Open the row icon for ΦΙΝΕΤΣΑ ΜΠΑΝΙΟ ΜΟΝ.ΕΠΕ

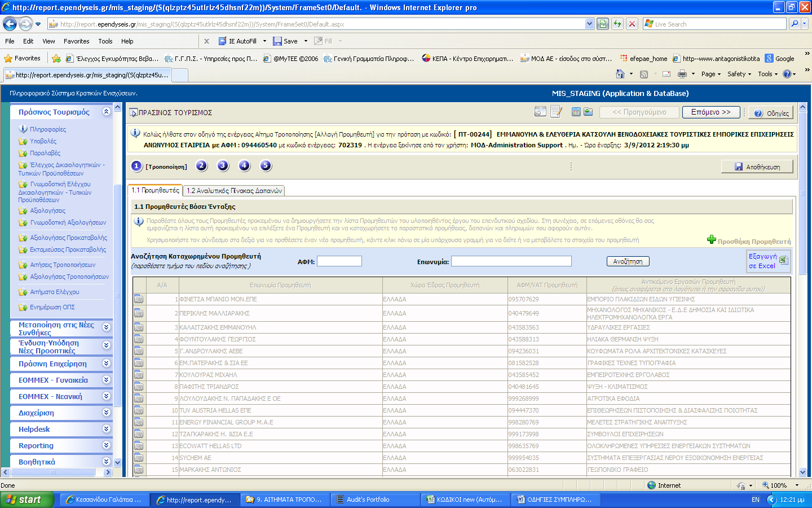pyautogui.click(x=139, y=299)
